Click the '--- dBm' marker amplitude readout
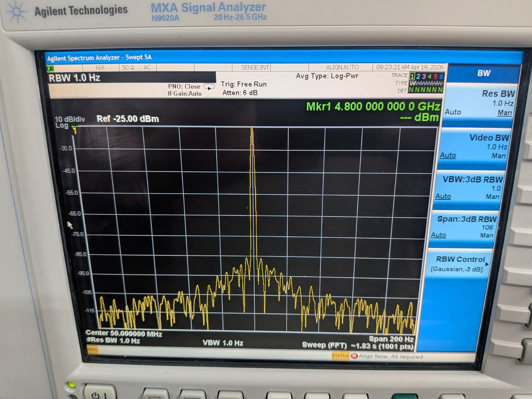The width and height of the screenshot is (532, 399). point(419,117)
